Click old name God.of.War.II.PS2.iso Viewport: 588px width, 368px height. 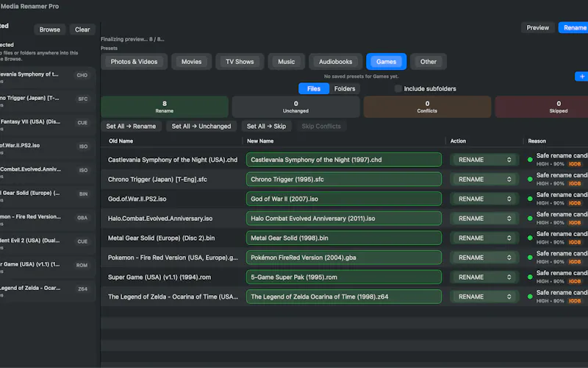click(137, 199)
